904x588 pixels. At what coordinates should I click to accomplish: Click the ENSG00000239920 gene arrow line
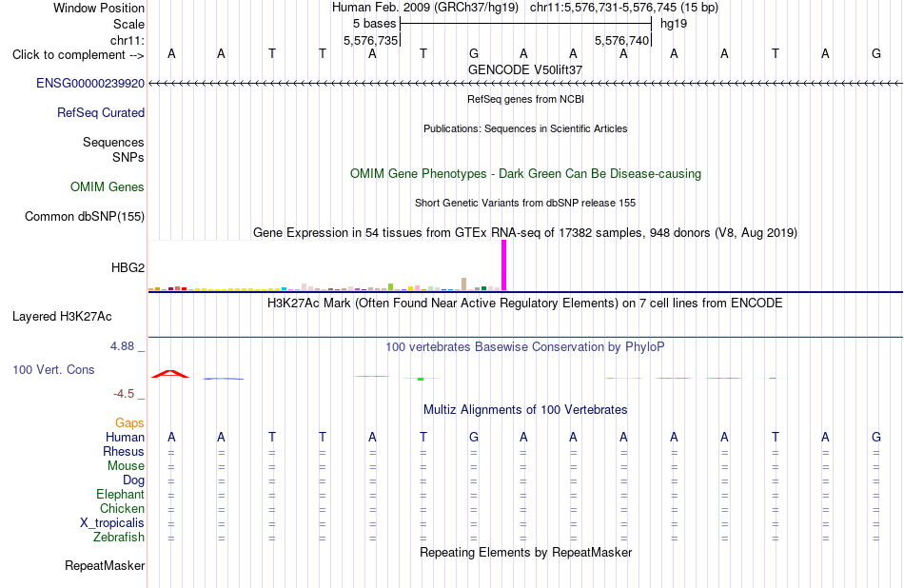click(x=525, y=84)
